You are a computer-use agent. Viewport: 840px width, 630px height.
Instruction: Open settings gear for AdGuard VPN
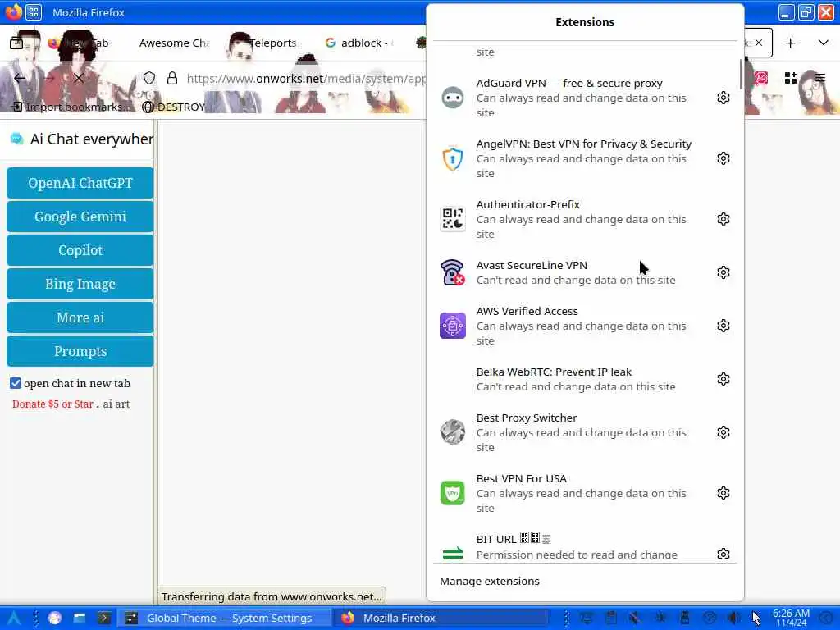(x=724, y=98)
